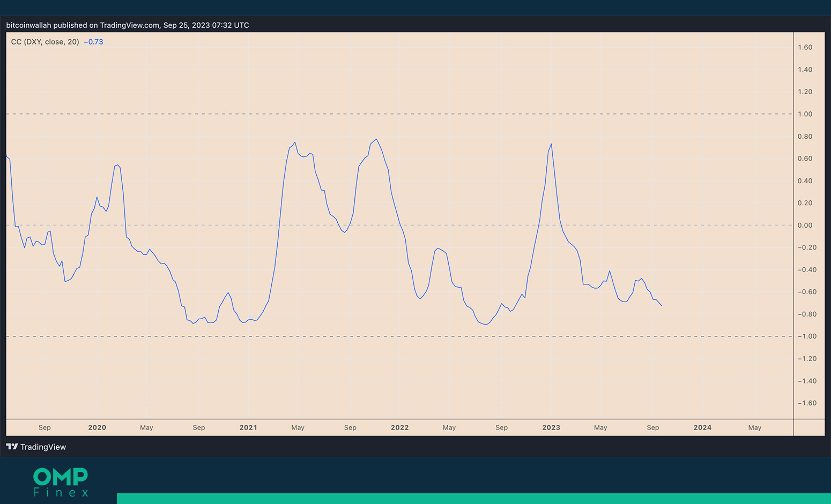
Task: Click the 1.00 price axis label
Action: tap(805, 114)
